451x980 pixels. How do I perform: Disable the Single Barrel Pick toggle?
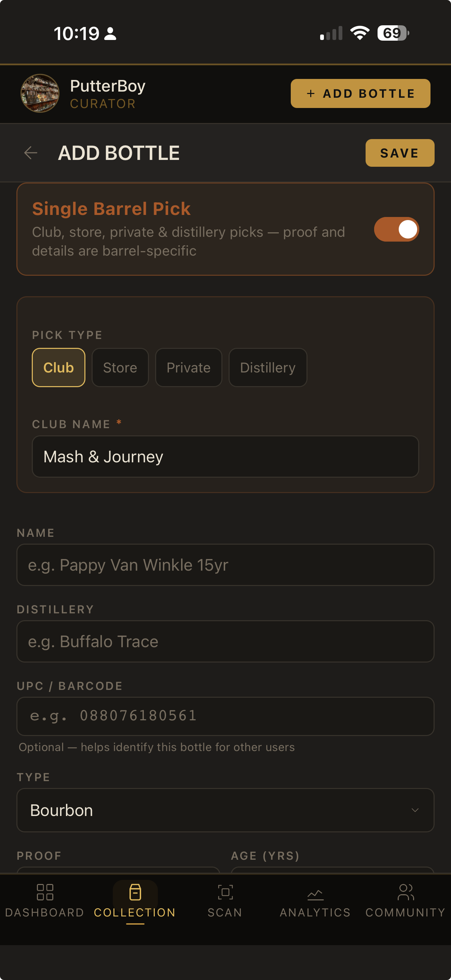pos(396,229)
